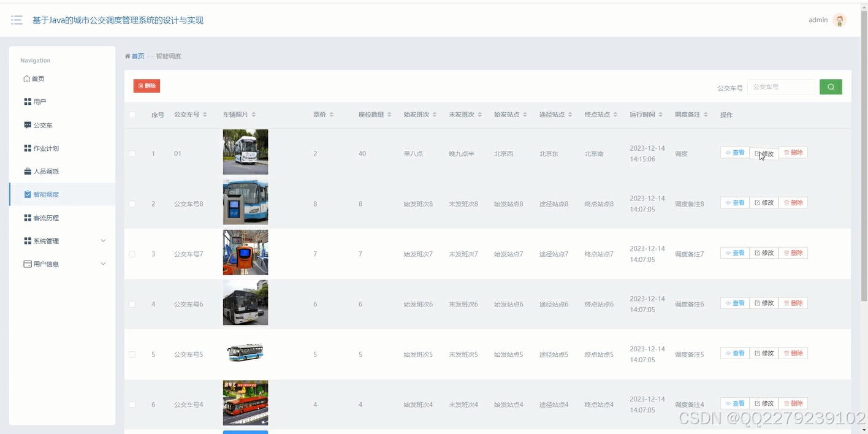Open the admin avatar menu
This screenshot has height=434, width=868.
(840, 20)
